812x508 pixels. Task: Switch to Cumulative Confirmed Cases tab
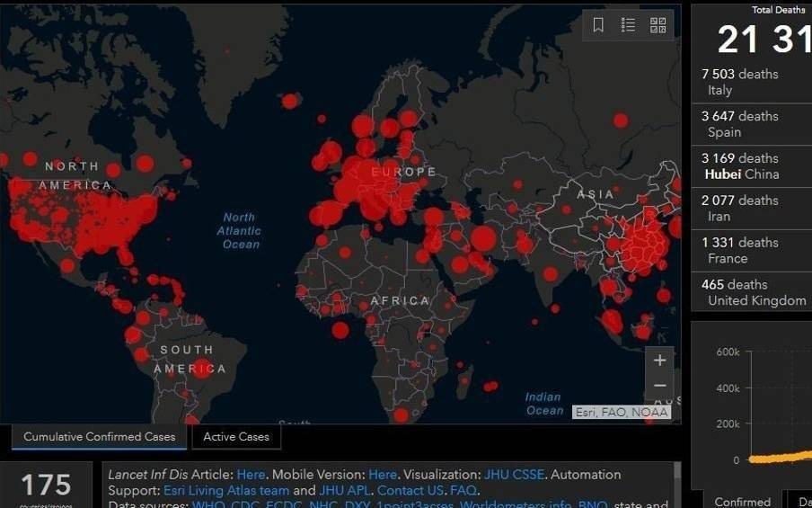[100, 437]
